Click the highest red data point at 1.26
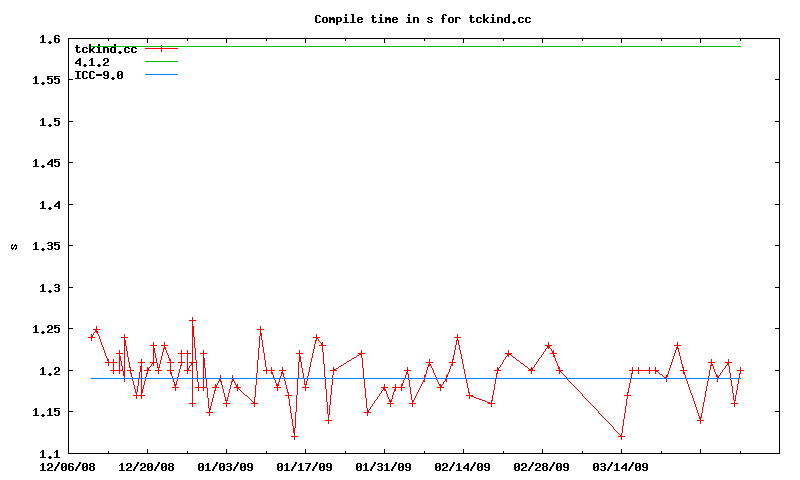The width and height of the screenshot is (800, 480). [x=192, y=321]
